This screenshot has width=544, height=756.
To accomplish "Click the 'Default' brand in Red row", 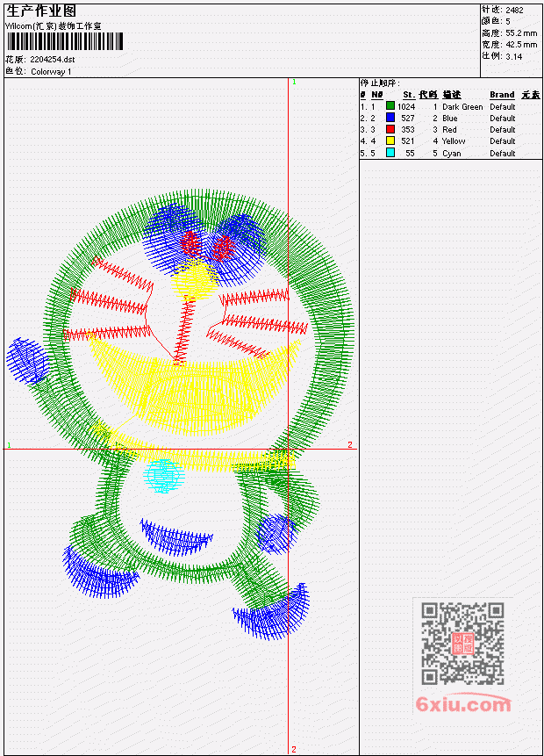I will 503,130.
